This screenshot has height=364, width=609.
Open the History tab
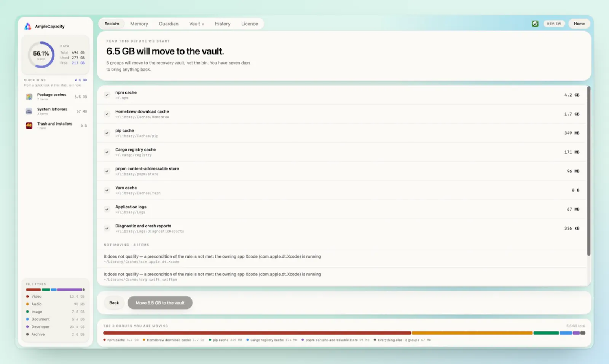(223, 24)
